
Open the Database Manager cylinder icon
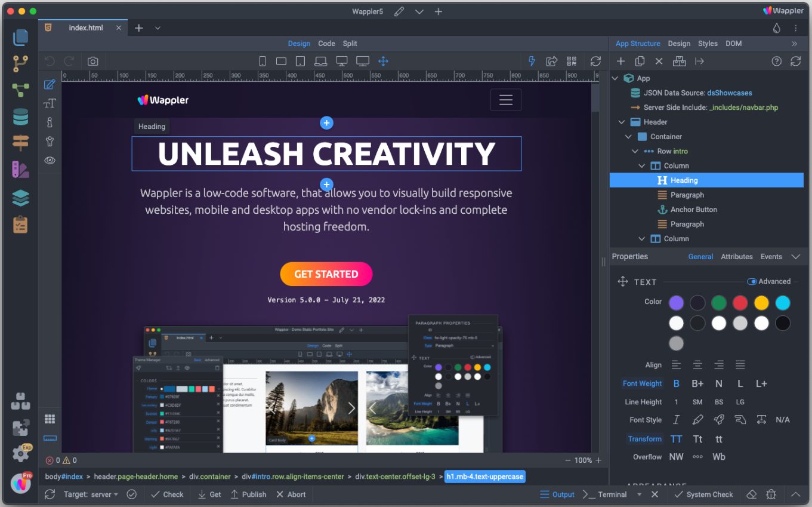20,117
